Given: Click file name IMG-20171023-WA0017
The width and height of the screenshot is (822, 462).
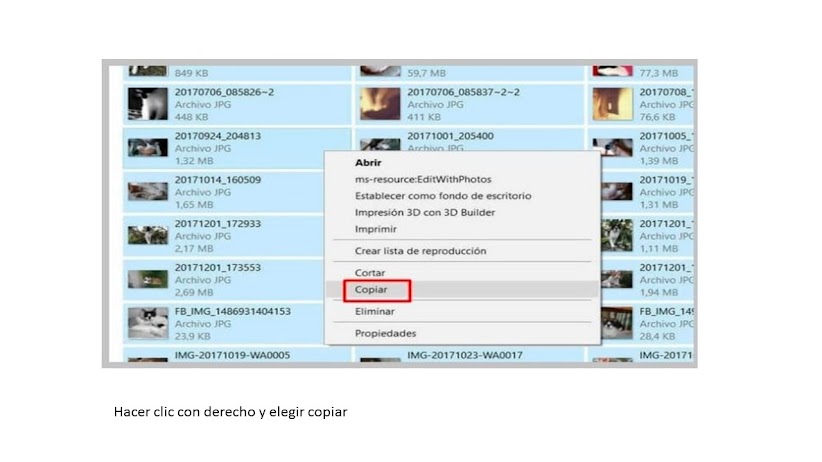Looking at the screenshot, I should tap(465, 355).
